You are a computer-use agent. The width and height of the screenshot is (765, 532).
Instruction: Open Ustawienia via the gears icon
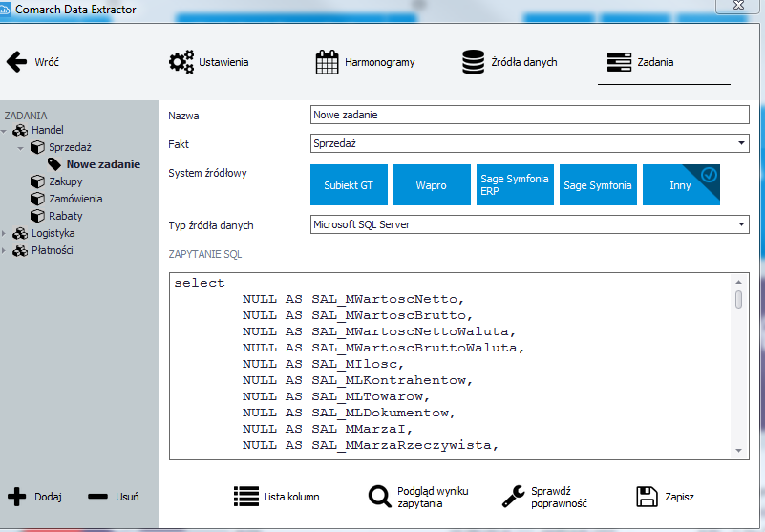tap(181, 62)
